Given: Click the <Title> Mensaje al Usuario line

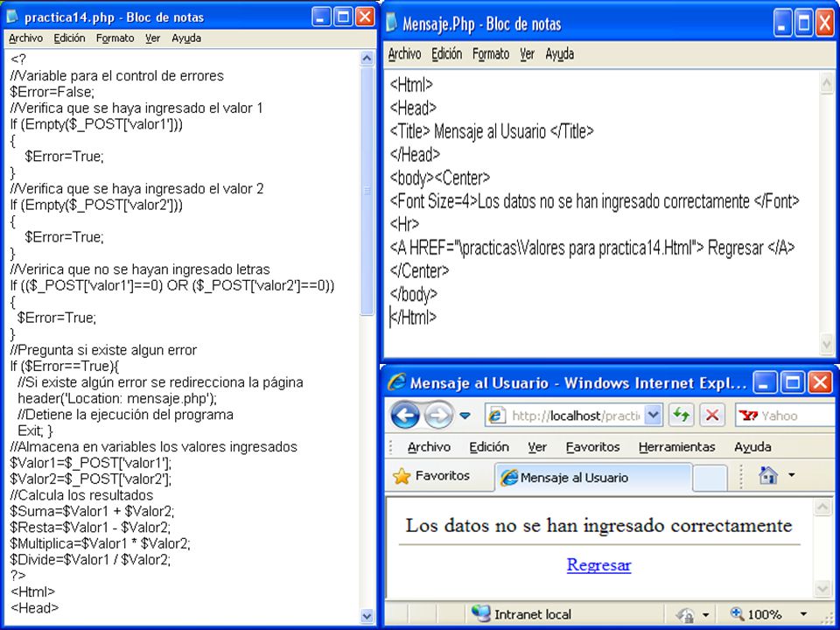Looking at the screenshot, I should coord(492,131).
